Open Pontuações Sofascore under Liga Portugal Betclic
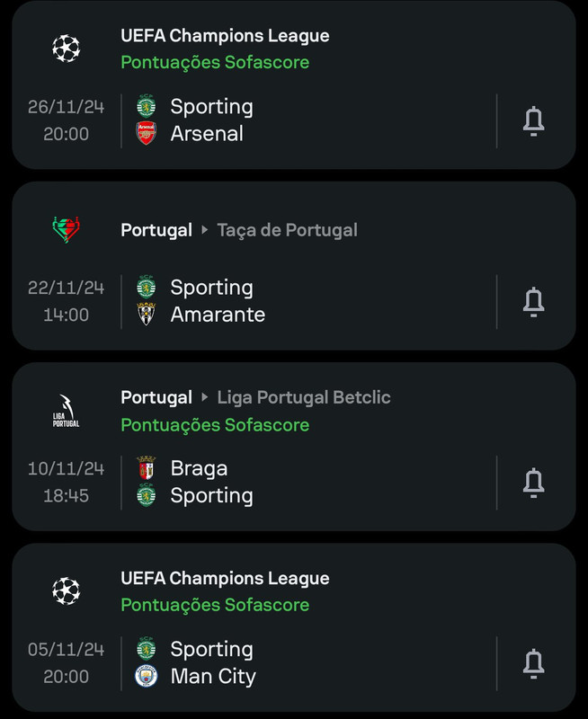This screenshot has width=588, height=719. [215, 425]
